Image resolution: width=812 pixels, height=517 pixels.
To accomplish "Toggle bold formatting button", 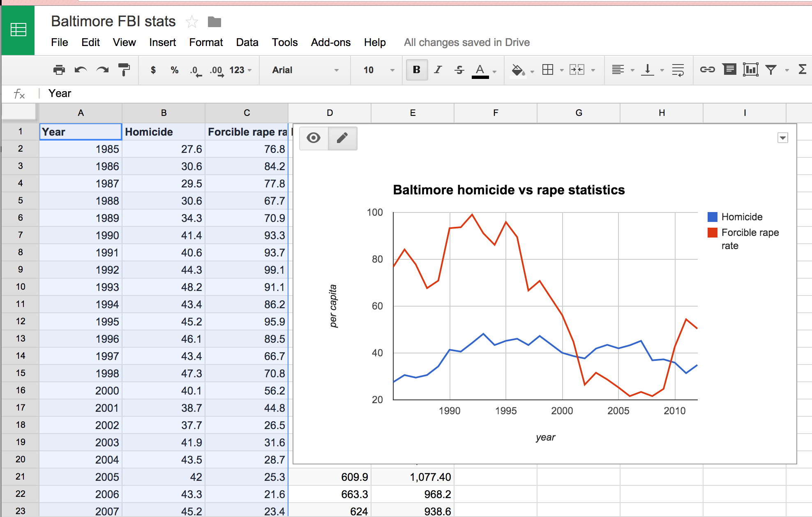I will (x=416, y=70).
